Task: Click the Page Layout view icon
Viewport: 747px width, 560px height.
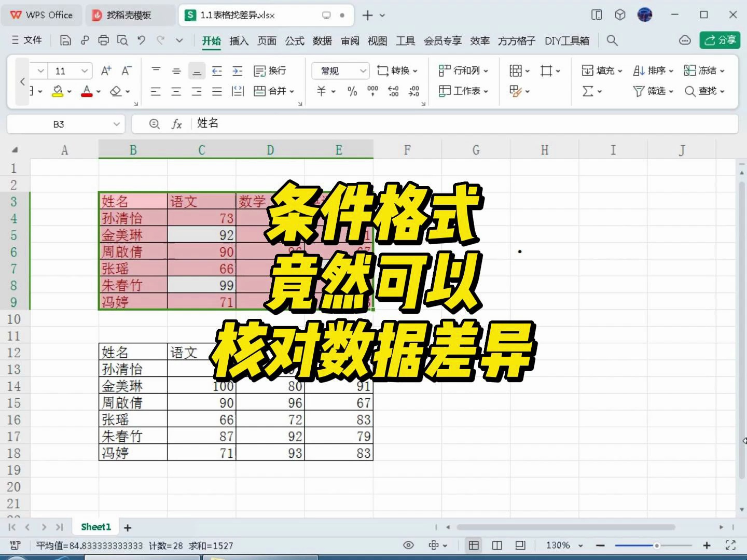Action: 520,545
